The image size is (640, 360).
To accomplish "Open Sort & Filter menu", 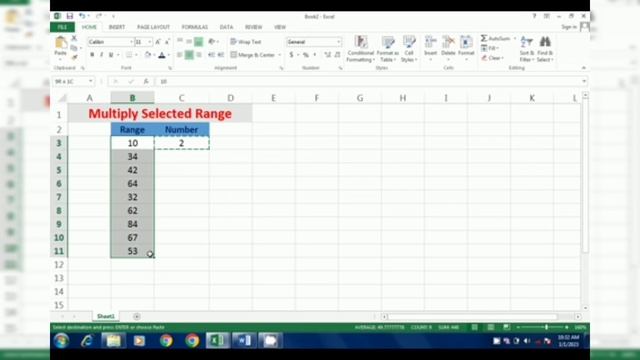I will tap(527, 49).
